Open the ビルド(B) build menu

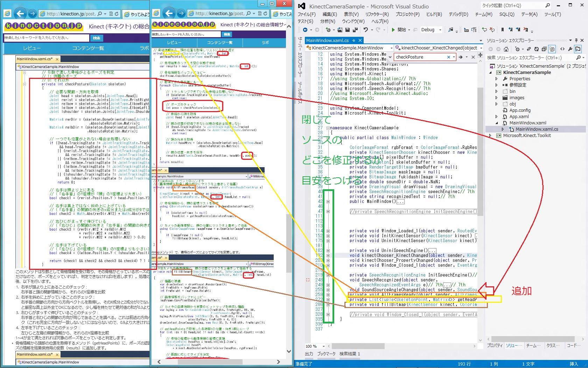[x=434, y=14]
